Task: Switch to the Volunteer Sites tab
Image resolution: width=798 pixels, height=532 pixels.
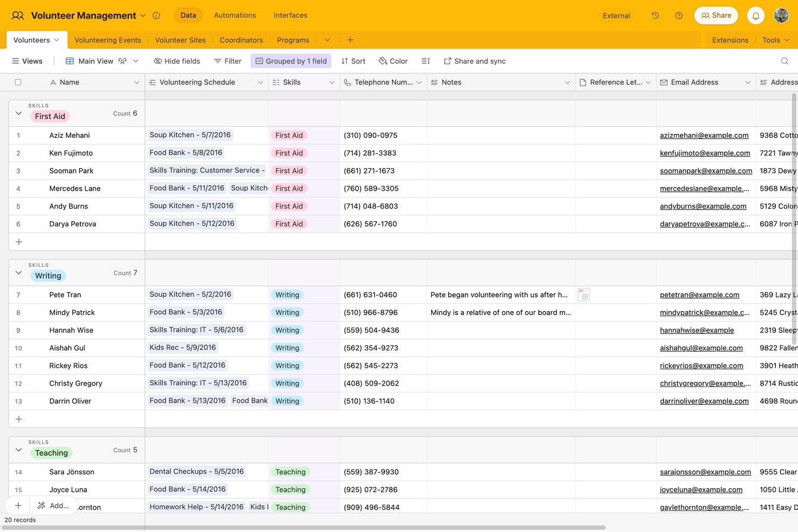Action: point(181,40)
